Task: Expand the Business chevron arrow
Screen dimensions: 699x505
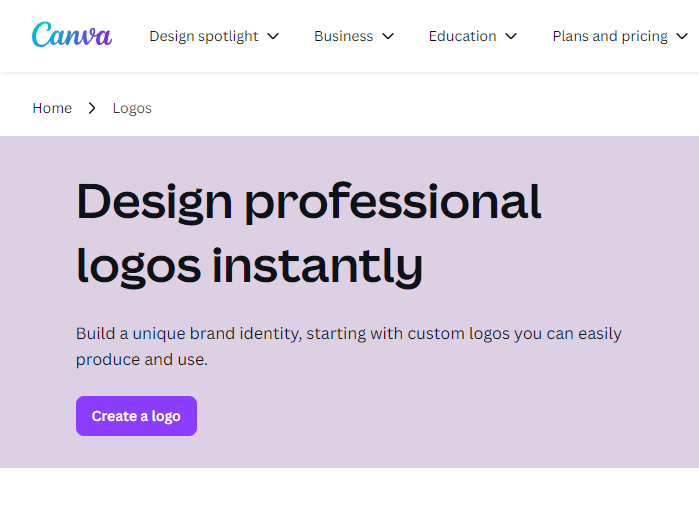Action: 388,36
